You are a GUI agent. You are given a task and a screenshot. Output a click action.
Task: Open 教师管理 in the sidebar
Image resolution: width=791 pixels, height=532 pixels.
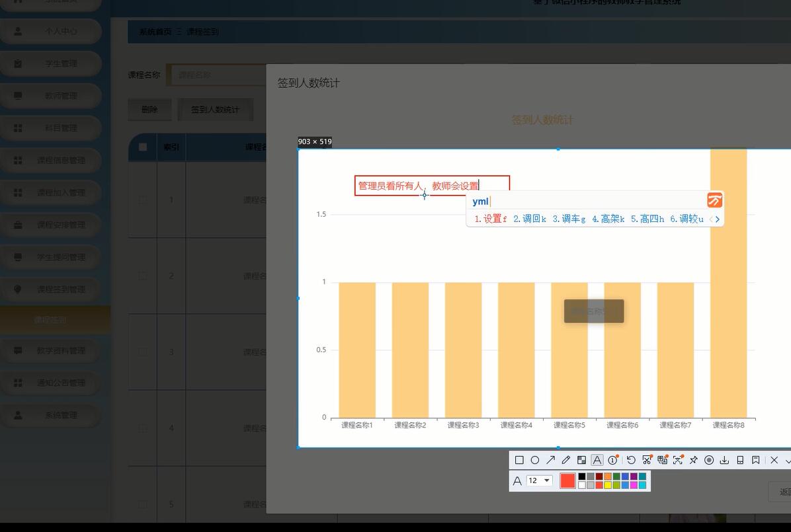point(50,96)
